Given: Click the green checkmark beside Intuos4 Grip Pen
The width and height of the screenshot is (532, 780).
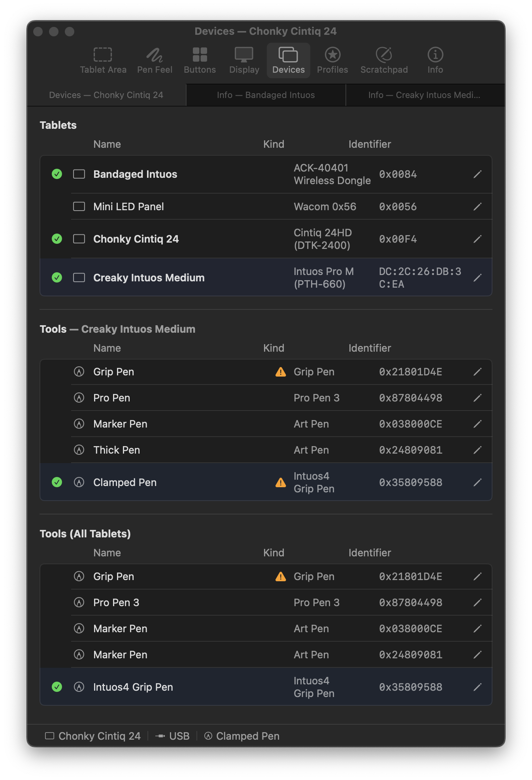Looking at the screenshot, I should [x=57, y=687].
